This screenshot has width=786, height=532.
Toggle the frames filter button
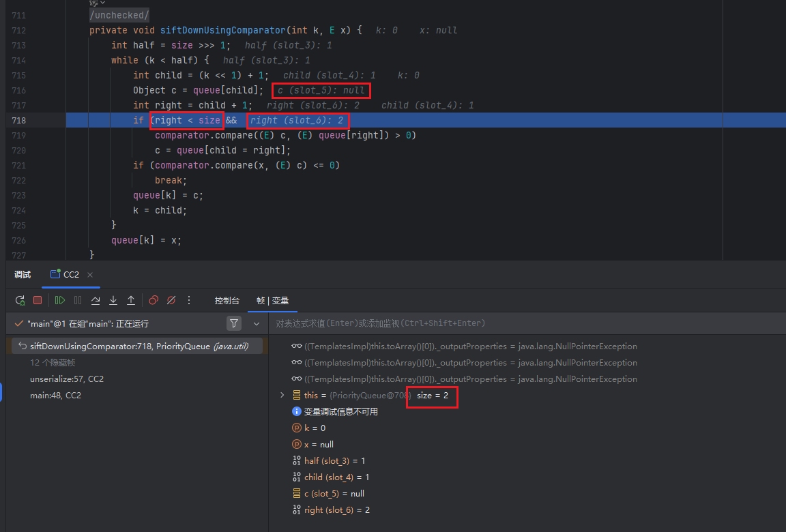pyautogui.click(x=234, y=323)
